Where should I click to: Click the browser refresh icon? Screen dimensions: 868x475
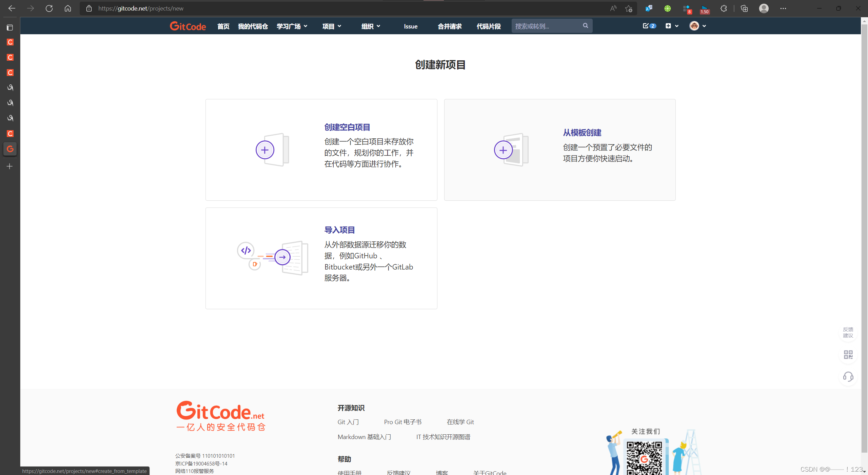(49, 8)
